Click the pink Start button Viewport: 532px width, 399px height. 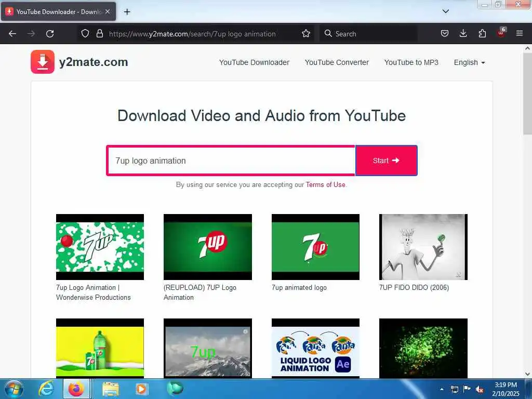tap(386, 161)
